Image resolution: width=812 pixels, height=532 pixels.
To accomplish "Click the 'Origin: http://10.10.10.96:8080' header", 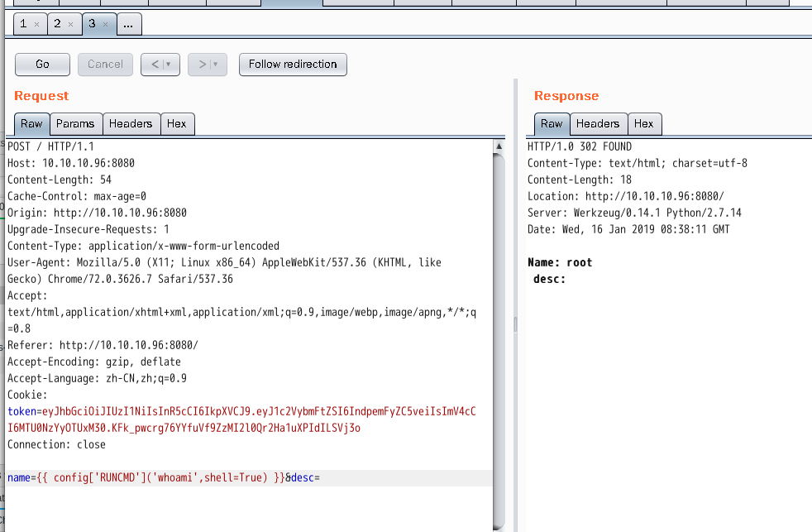I will point(97,213).
